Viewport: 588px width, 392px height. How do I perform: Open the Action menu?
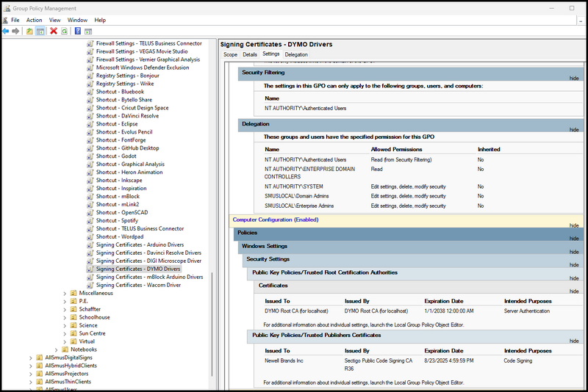click(34, 20)
